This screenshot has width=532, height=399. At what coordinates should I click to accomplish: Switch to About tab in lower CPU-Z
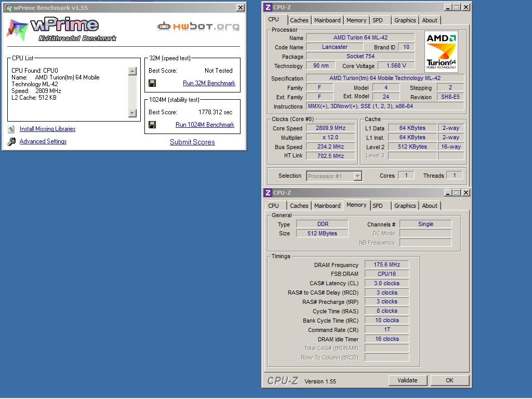pos(430,206)
